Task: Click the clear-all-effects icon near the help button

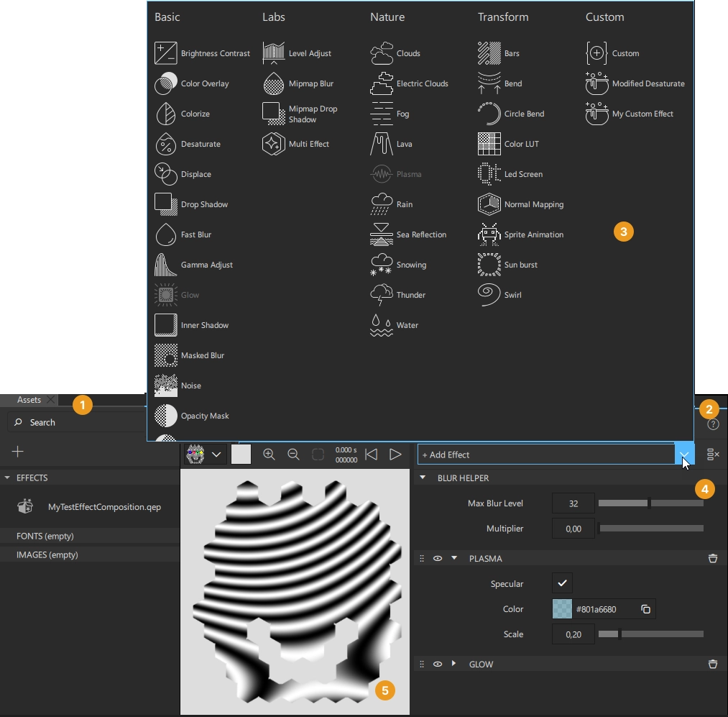Action: [x=712, y=454]
